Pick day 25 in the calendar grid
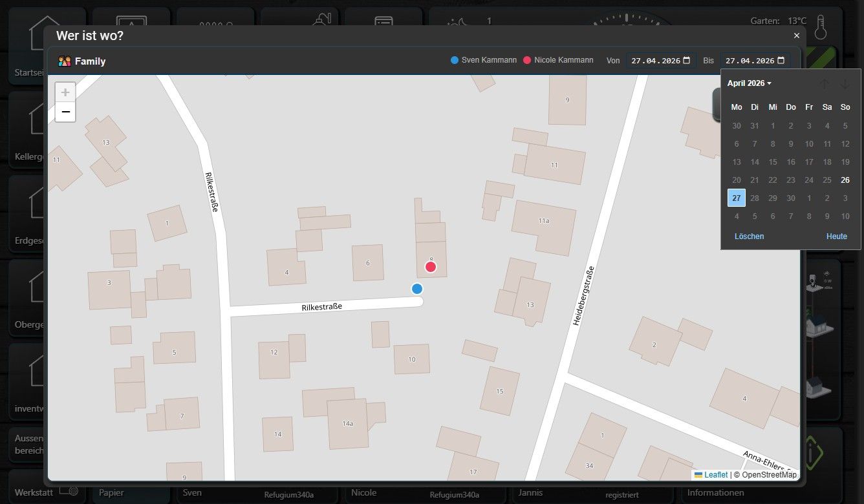 (827, 180)
